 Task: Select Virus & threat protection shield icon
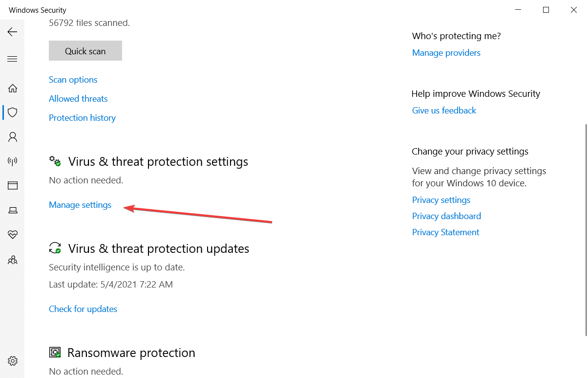pos(13,112)
